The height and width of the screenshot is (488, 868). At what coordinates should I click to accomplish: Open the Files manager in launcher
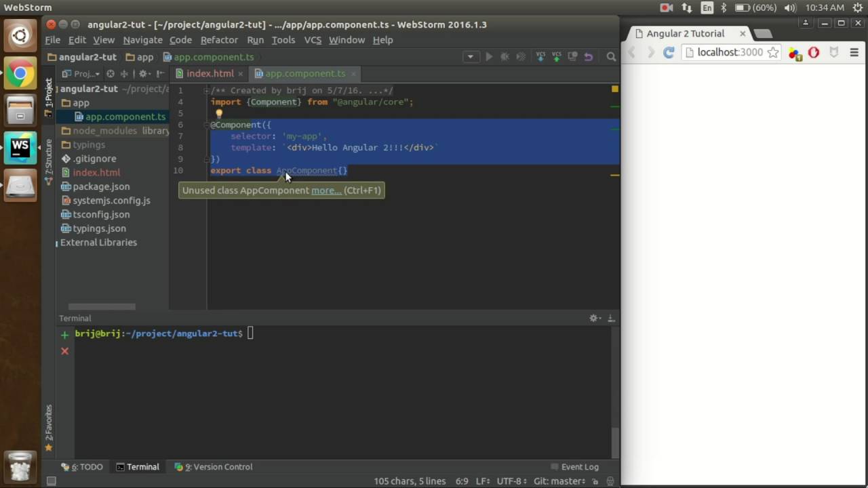pos(20,110)
